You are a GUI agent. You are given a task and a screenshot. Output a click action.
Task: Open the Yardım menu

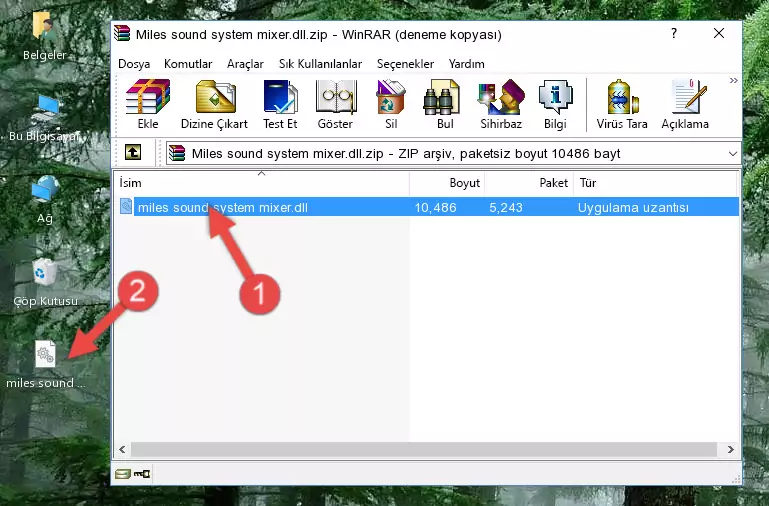[466, 64]
